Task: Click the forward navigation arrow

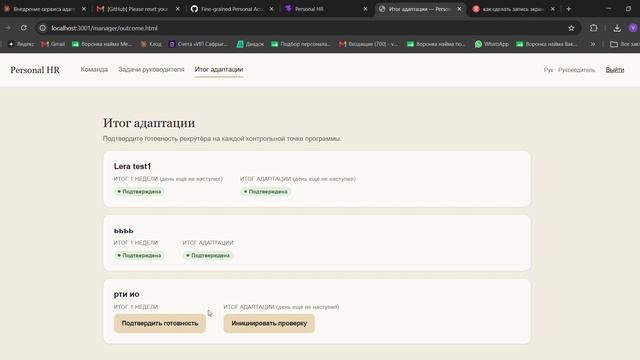Action: coord(8,28)
